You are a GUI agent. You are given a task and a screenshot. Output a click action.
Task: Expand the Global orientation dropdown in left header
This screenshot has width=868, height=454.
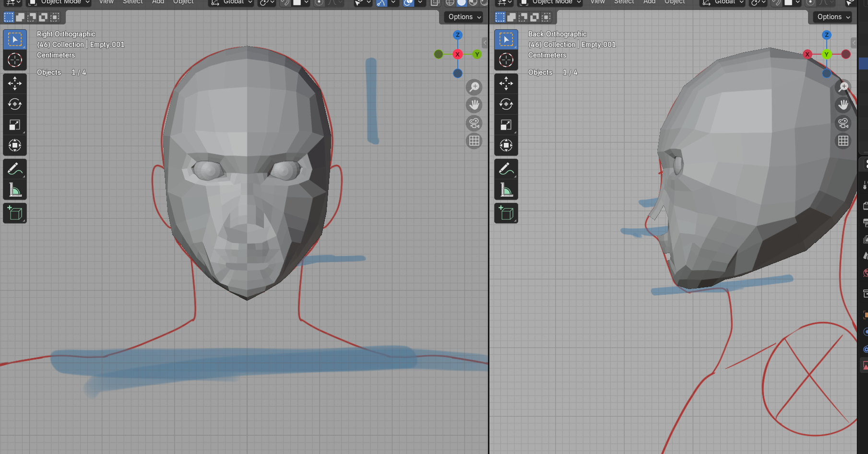(x=232, y=2)
